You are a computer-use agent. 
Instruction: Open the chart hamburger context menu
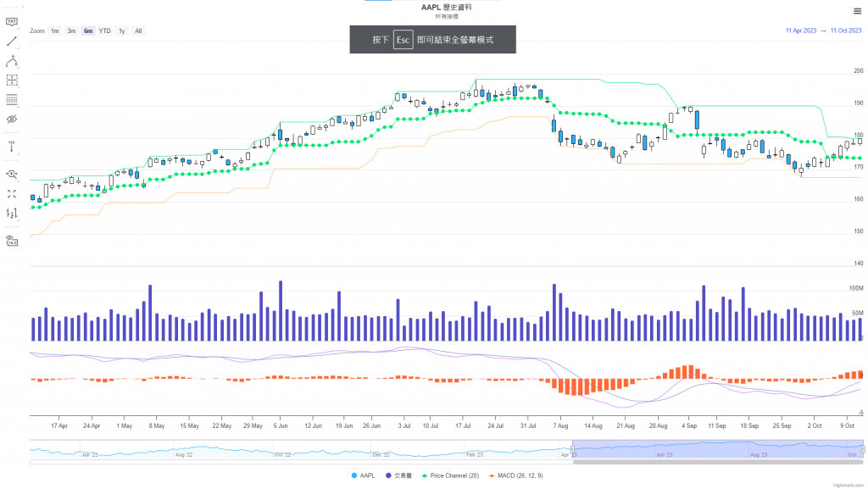tap(857, 11)
